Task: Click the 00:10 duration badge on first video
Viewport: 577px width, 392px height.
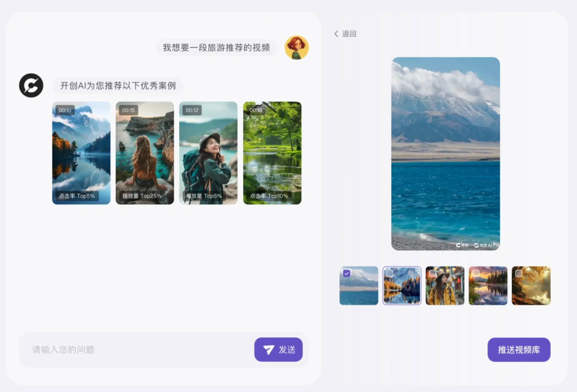Action: [x=65, y=110]
